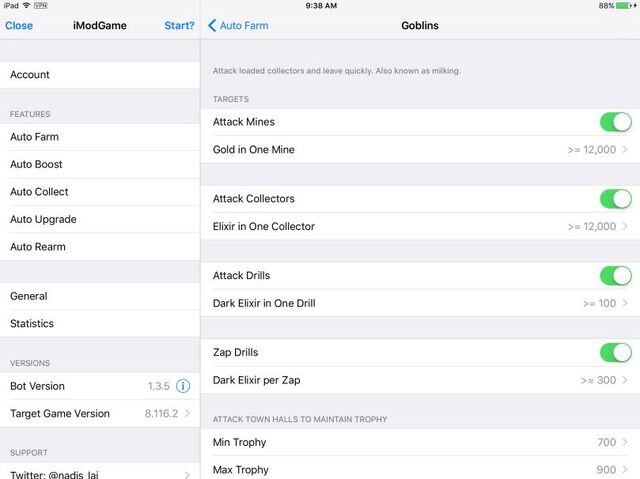This screenshot has height=479, width=640.
Task: Open Max Trophy setting chevron
Action: 625,470
